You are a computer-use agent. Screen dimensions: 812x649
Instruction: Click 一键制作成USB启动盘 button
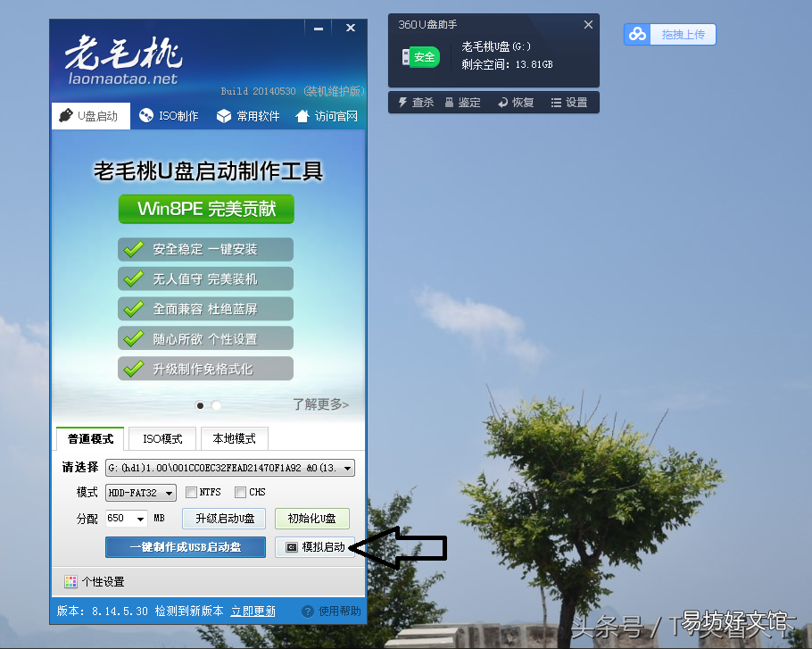point(186,547)
